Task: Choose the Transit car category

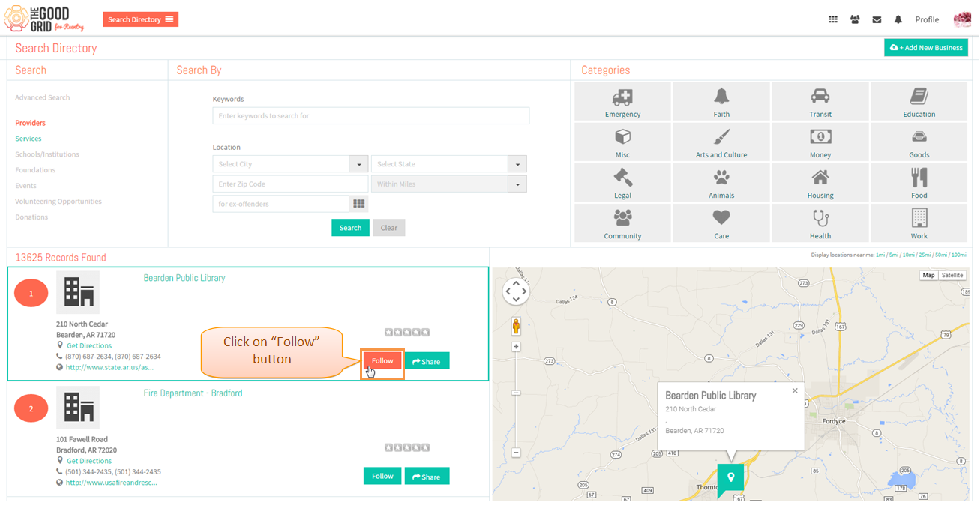Action: point(820,101)
